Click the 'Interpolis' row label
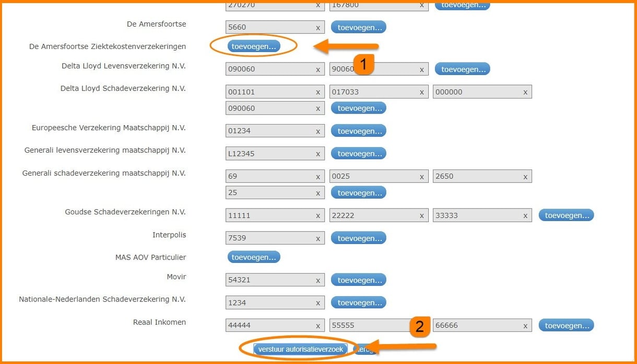637x364 pixels. click(169, 235)
